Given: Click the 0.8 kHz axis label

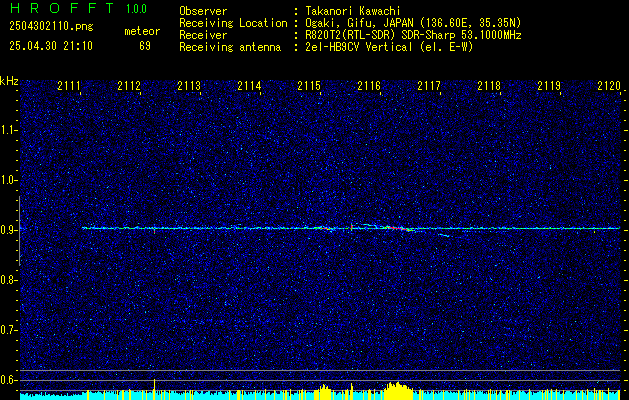Looking at the screenshot, I should [x=8, y=280].
